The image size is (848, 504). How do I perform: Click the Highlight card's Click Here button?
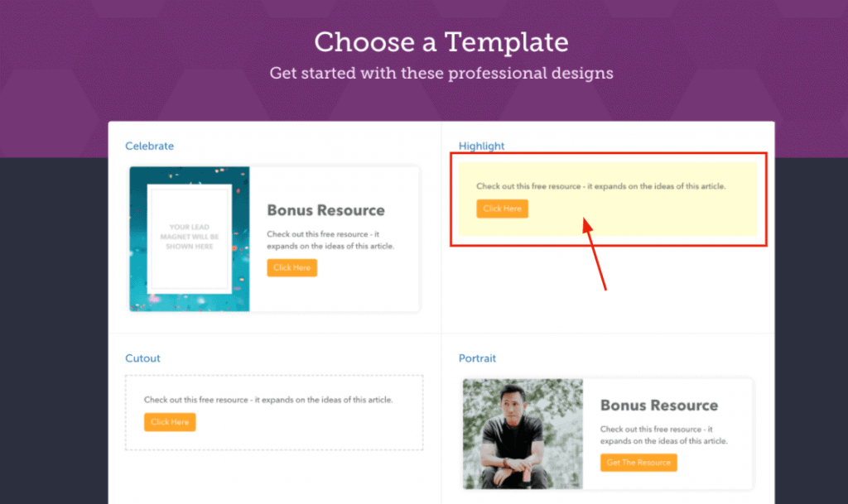[x=503, y=209]
